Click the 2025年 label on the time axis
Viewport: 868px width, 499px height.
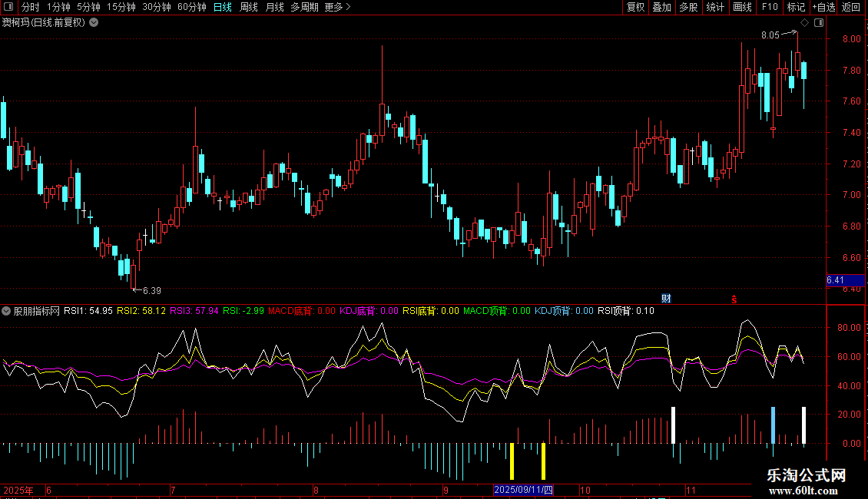(x=18, y=490)
